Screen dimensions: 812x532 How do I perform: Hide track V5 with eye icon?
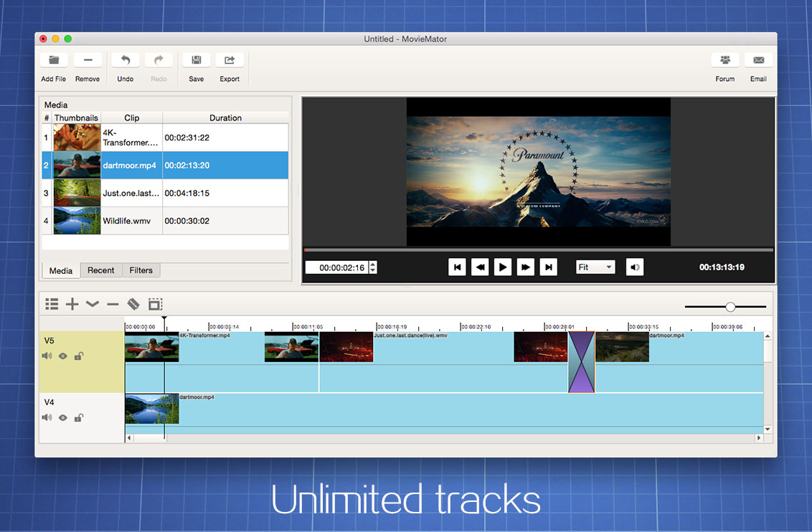point(62,356)
